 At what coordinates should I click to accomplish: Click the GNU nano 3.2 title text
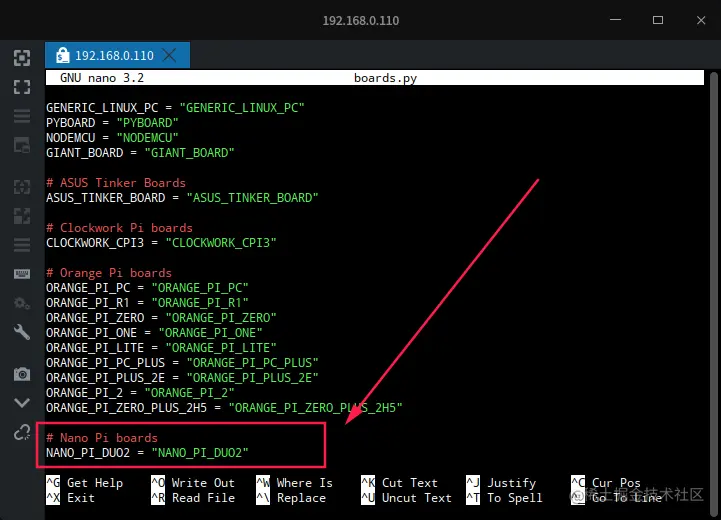tap(102, 78)
